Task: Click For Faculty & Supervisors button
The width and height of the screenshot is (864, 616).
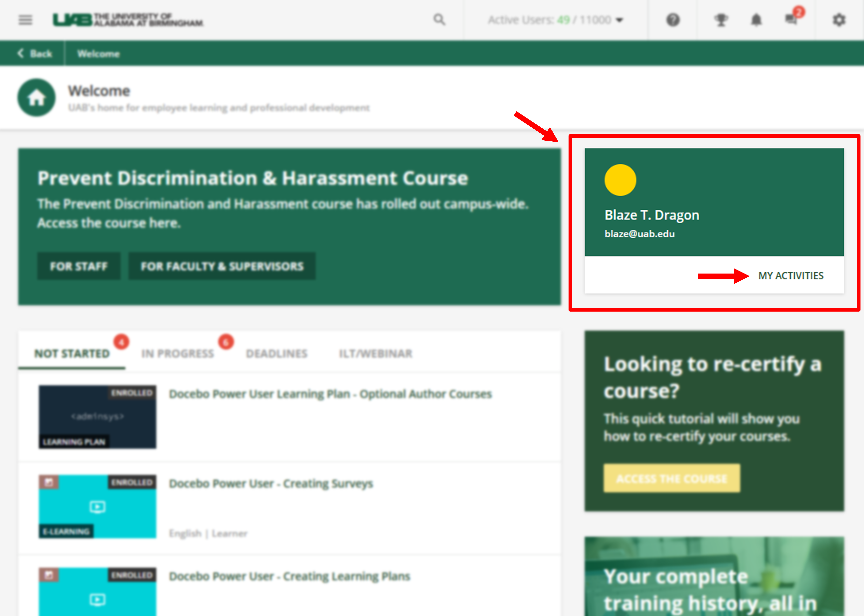Action: tap(222, 266)
